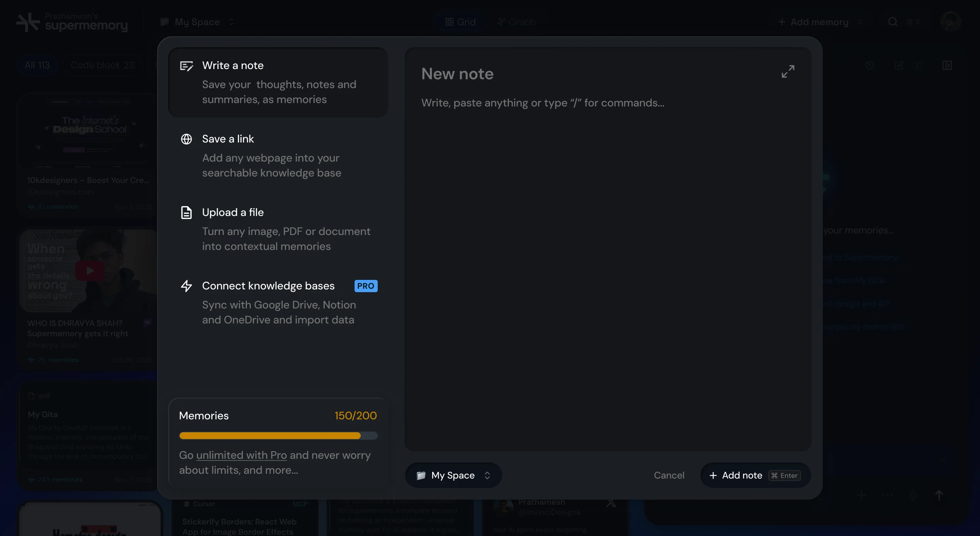
Task: Toggle the Code block 23 filter
Action: 102,65
